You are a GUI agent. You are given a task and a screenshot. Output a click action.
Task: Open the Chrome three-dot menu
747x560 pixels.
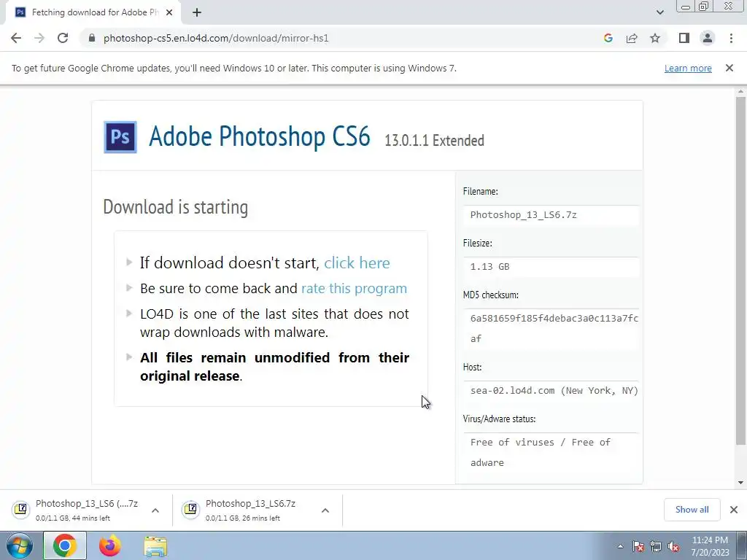(x=731, y=38)
